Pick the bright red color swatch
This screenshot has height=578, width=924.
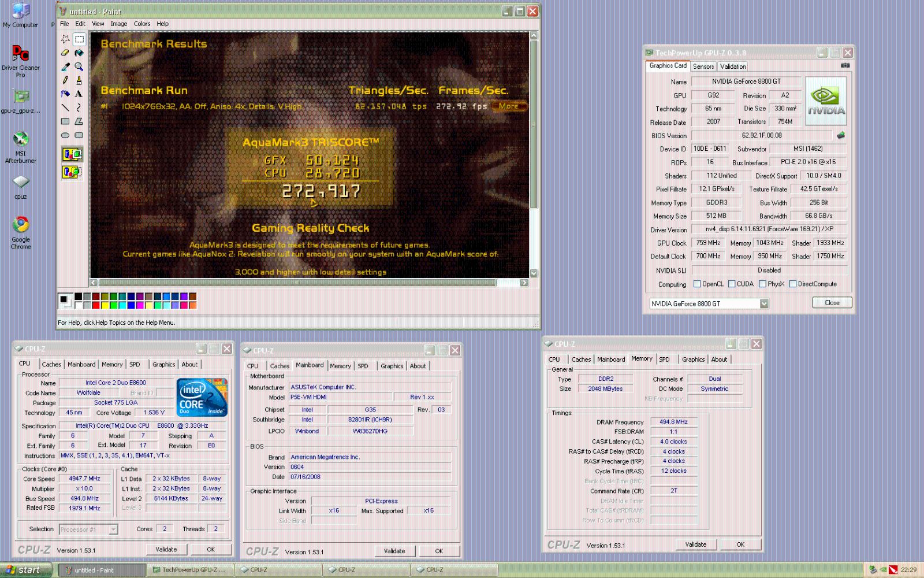point(96,305)
